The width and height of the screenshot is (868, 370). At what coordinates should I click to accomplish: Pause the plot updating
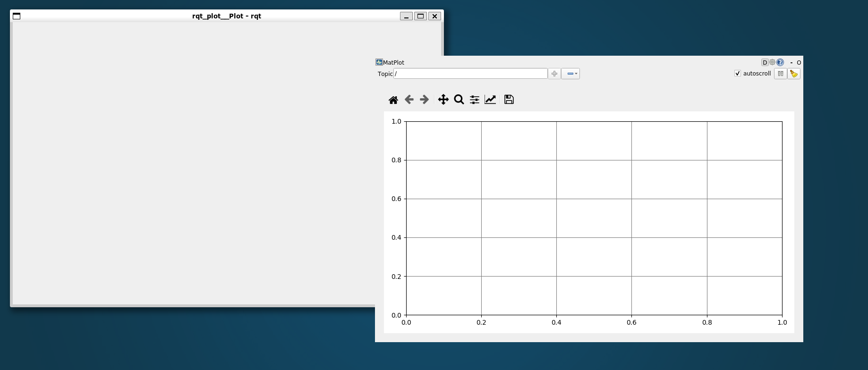[781, 74]
